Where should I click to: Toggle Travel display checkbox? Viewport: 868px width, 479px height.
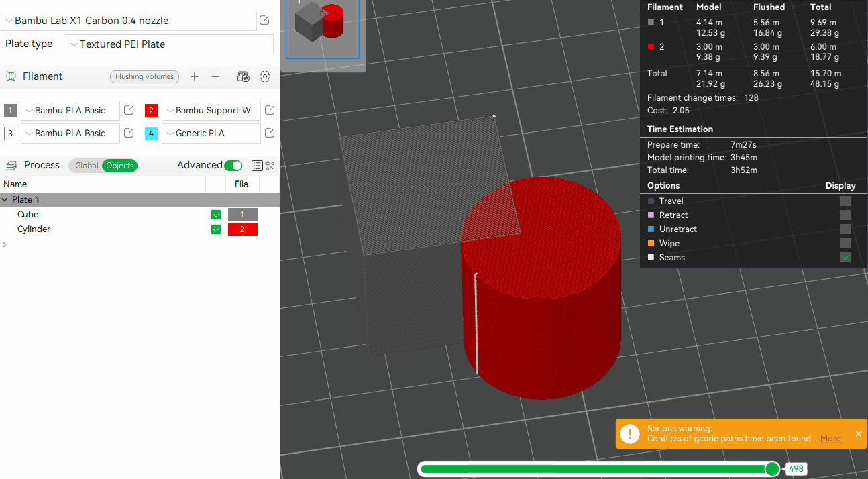845,201
